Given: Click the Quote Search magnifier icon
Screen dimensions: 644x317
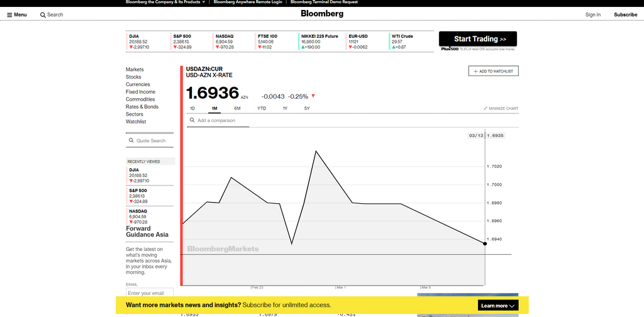Looking at the screenshot, I should pyautogui.click(x=131, y=140).
